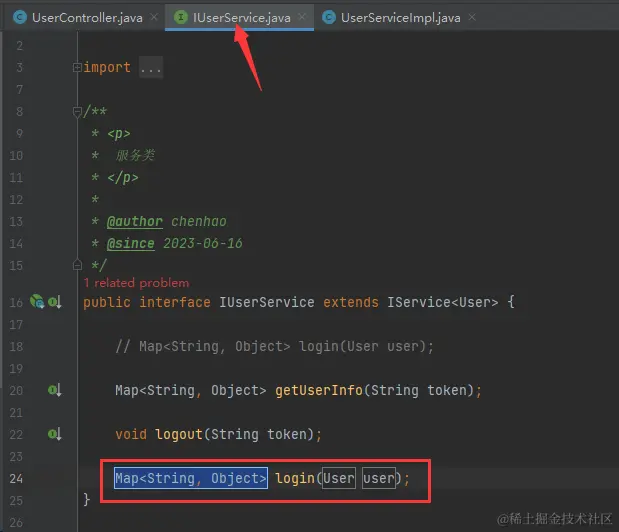Click the @author Javadoc tag
This screenshot has height=532, width=619.
pyautogui.click(x=135, y=221)
